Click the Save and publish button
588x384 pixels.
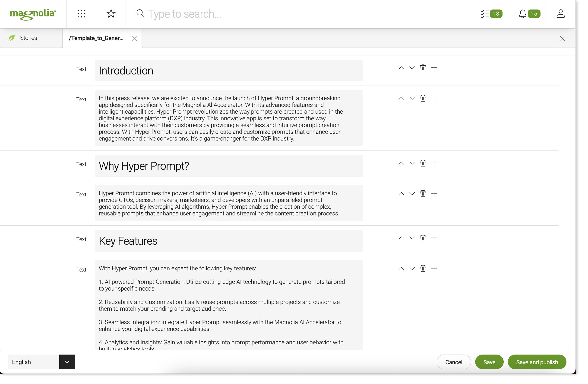click(537, 362)
